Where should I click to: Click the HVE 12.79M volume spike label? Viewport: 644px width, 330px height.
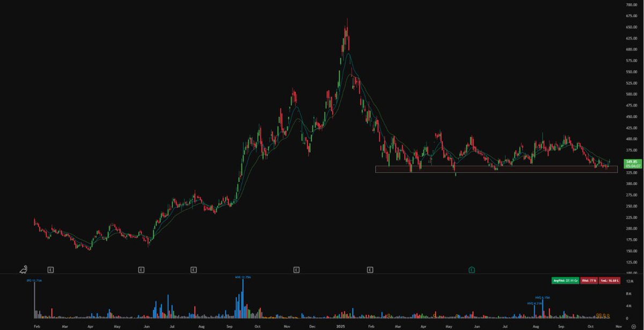click(x=241, y=277)
